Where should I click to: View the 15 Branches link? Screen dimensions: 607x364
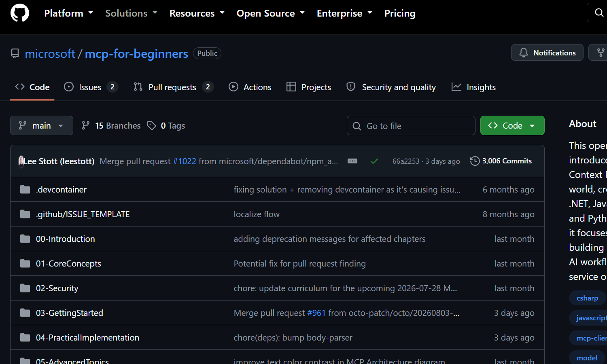tap(111, 126)
